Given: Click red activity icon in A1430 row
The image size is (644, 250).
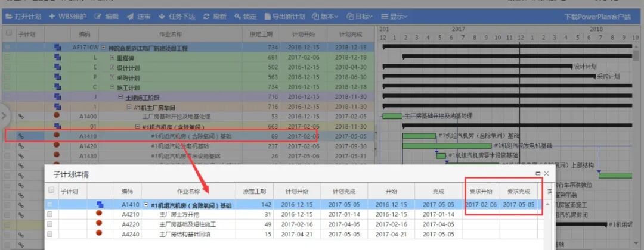Looking at the screenshot, I should (x=57, y=155).
